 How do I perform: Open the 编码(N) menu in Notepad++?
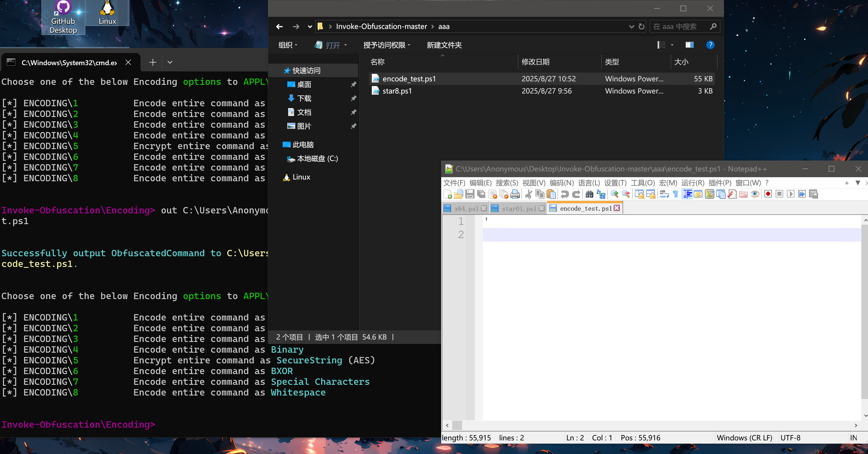pyautogui.click(x=561, y=183)
